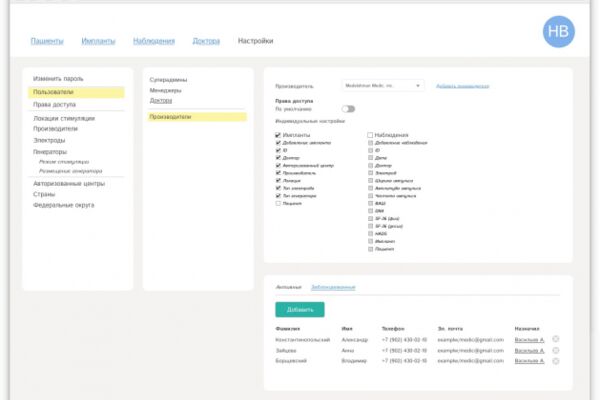
Task: Toggle the default access rights switch
Action: pyautogui.click(x=348, y=109)
